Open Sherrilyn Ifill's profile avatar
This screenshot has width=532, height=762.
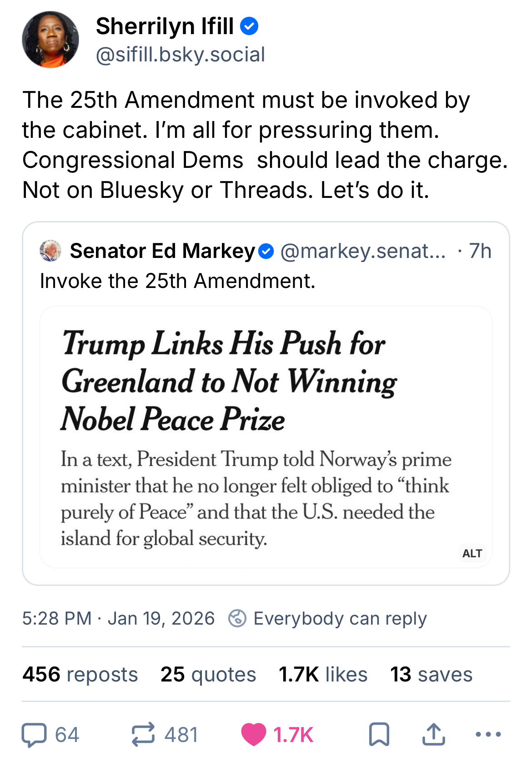50,40
